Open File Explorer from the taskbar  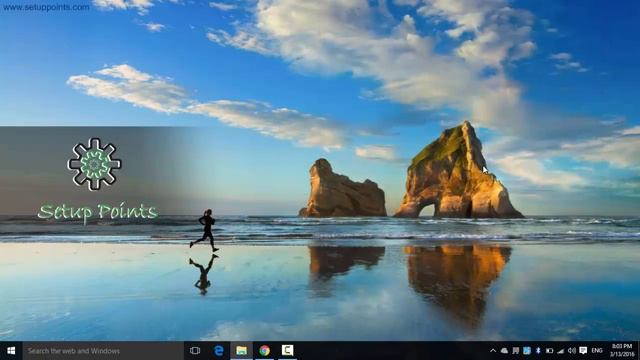point(242,351)
